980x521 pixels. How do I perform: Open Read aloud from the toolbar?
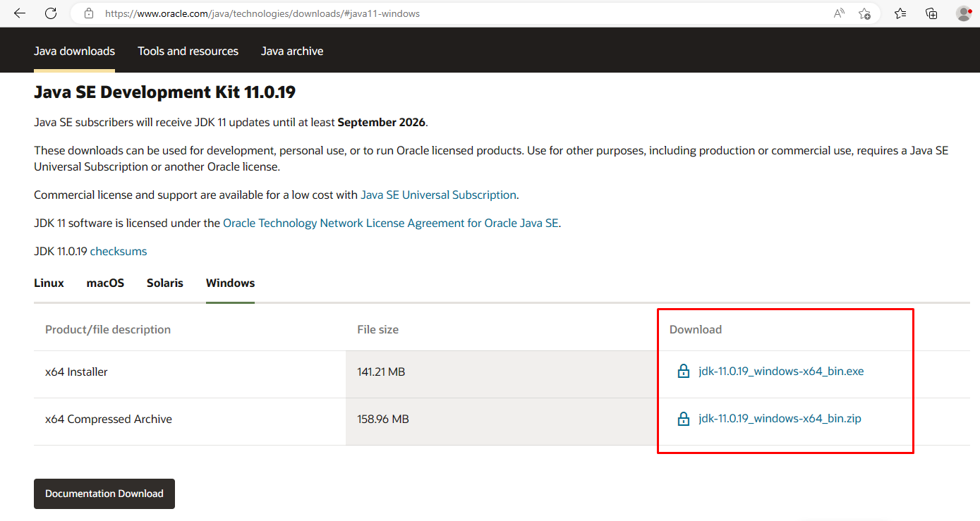838,13
